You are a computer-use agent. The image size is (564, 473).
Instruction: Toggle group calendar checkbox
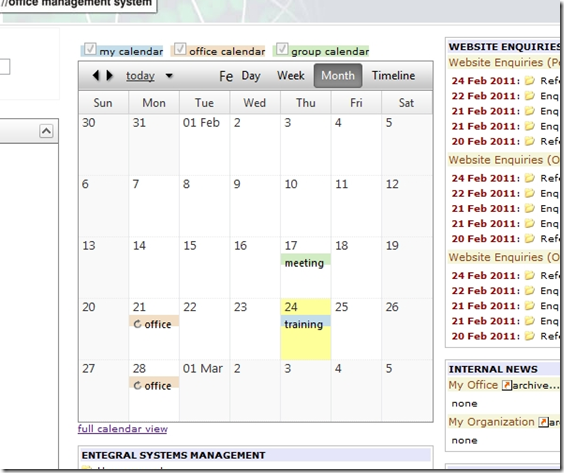tap(282, 49)
